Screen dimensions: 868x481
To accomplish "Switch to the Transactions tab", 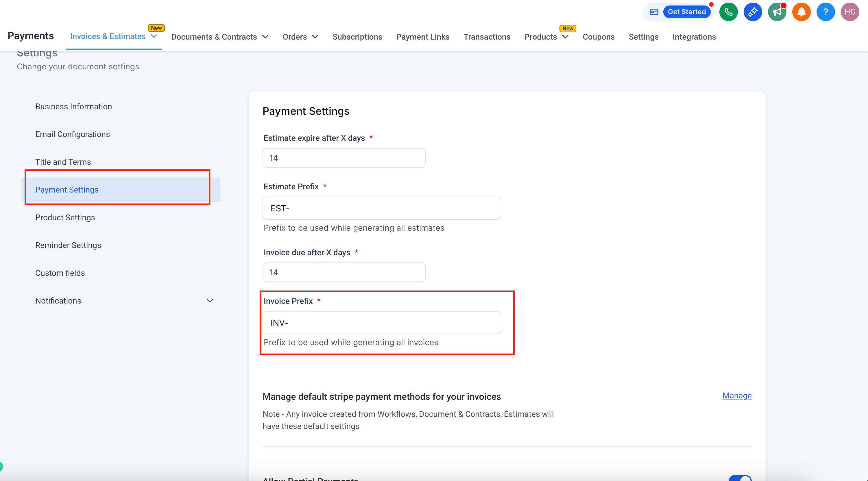I will (x=487, y=37).
